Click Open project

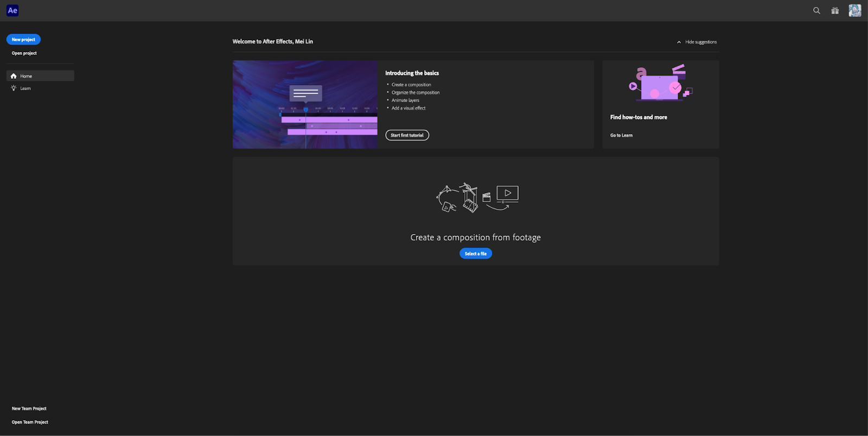click(x=24, y=53)
